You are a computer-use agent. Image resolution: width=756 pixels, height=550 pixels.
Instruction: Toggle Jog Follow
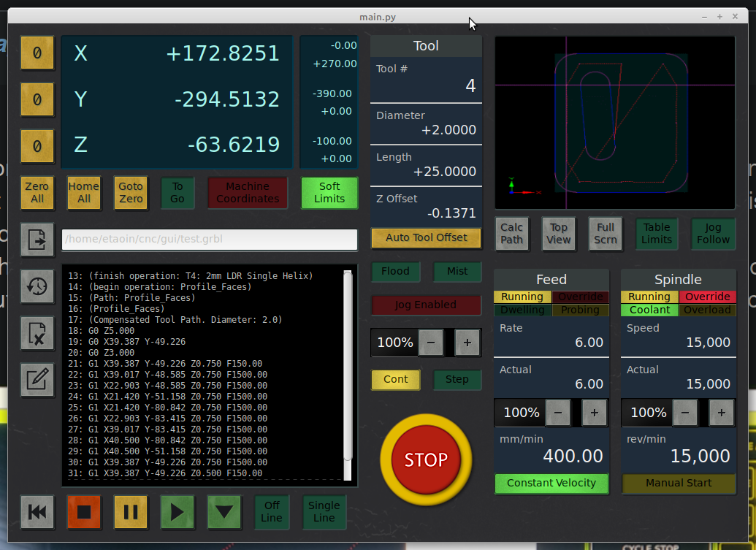(x=713, y=234)
